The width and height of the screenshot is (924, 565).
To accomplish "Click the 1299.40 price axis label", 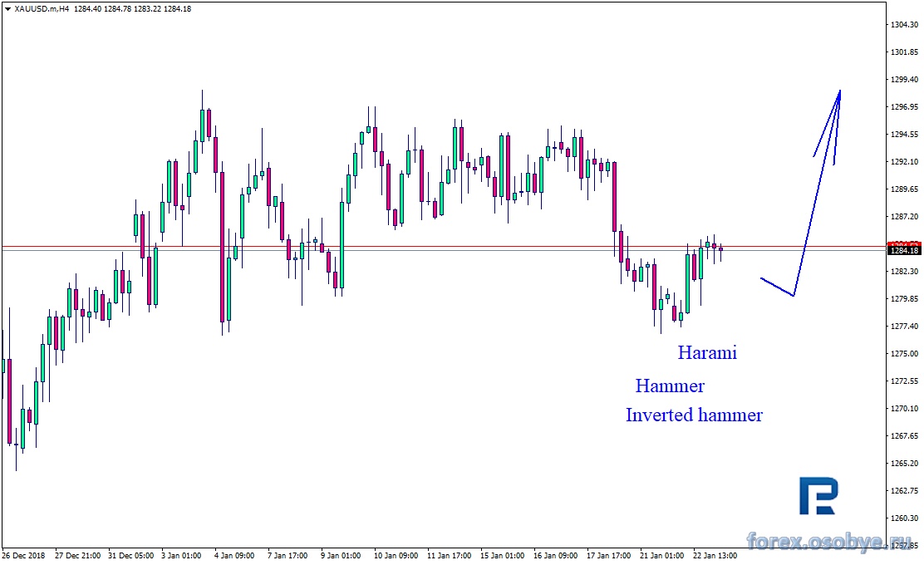I will pyautogui.click(x=905, y=79).
